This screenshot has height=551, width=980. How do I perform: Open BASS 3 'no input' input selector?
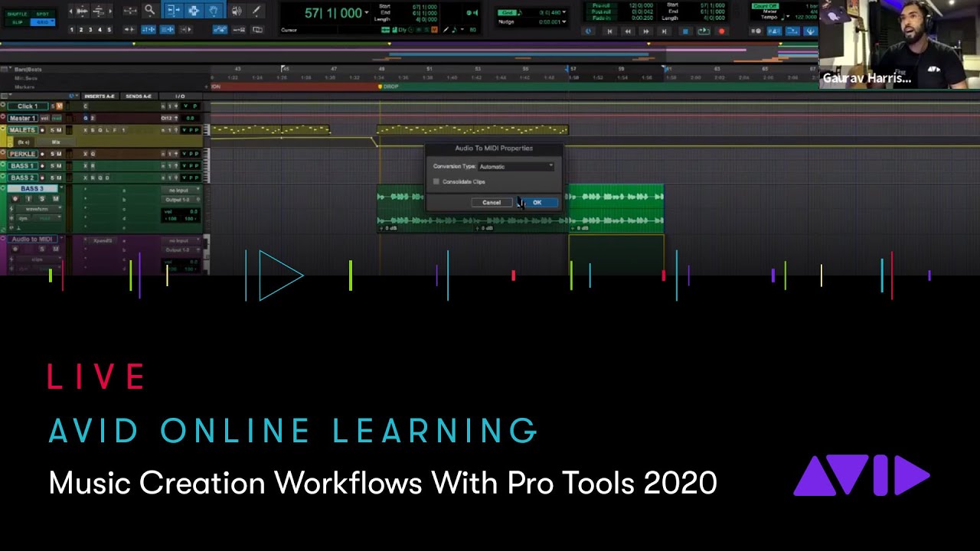tap(180, 191)
